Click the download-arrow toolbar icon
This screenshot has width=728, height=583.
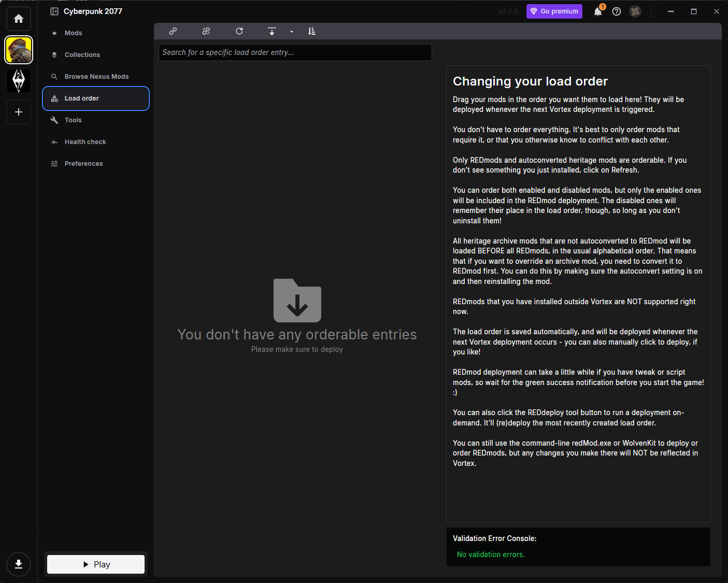272,31
